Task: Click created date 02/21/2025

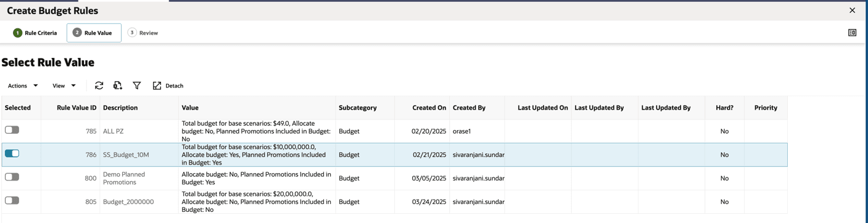Action: (429, 155)
